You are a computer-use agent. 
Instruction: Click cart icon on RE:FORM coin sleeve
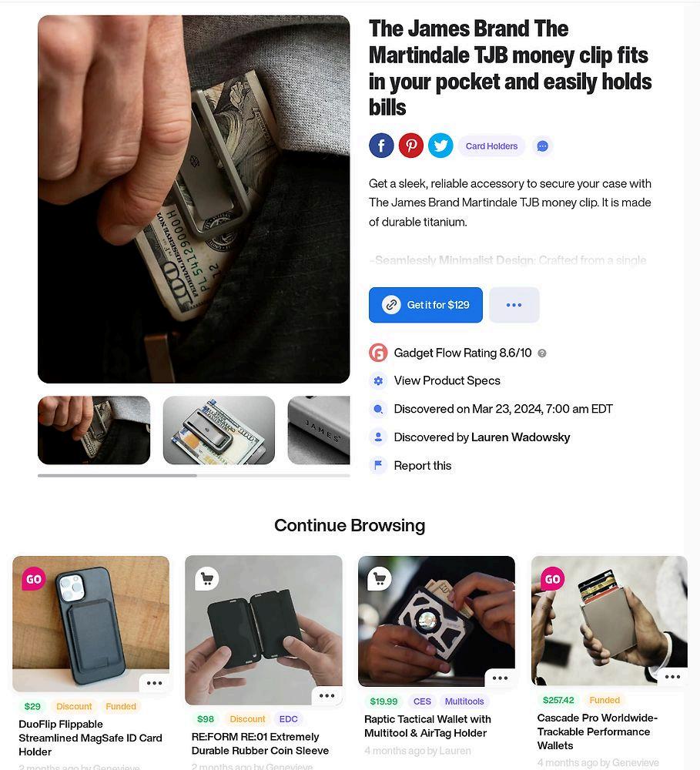[x=207, y=579]
